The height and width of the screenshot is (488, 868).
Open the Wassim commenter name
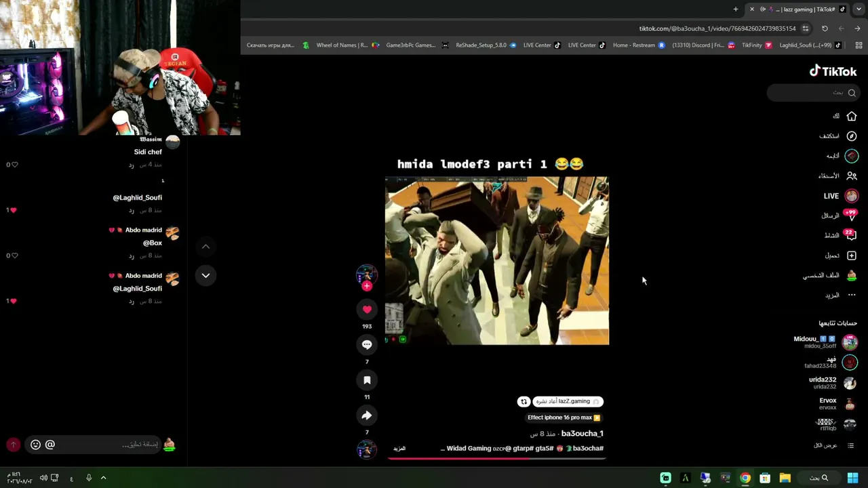151,140
